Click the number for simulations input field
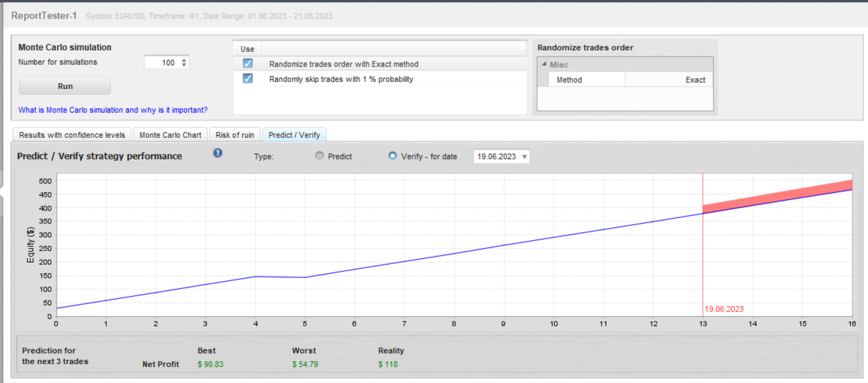This screenshot has height=383, width=868. pyautogui.click(x=162, y=63)
